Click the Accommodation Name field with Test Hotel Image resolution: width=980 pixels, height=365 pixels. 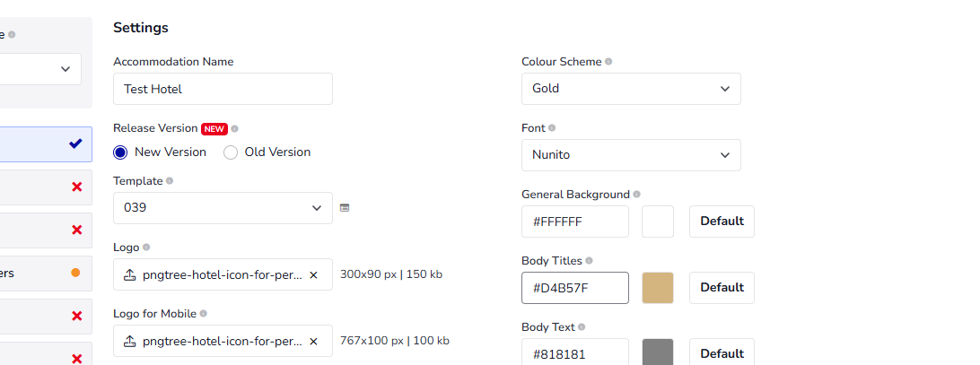pyautogui.click(x=223, y=89)
